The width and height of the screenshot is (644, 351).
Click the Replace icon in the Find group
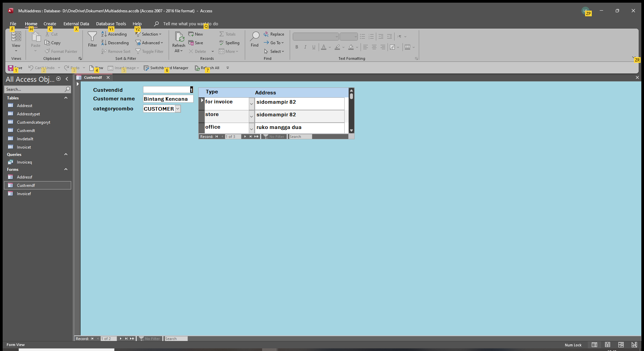tap(266, 34)
